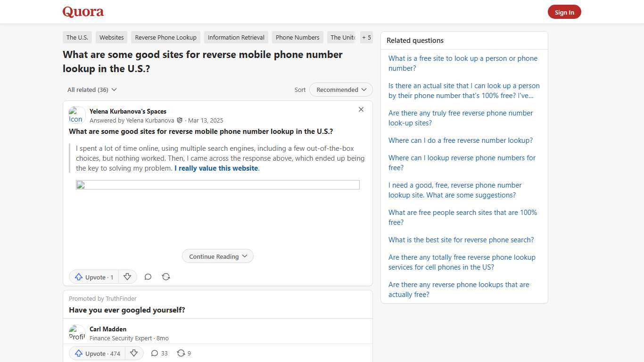This screenshot has height=362, width=644.
Task: Upvote Carl Madden's promoted answer
Action: 97,353
